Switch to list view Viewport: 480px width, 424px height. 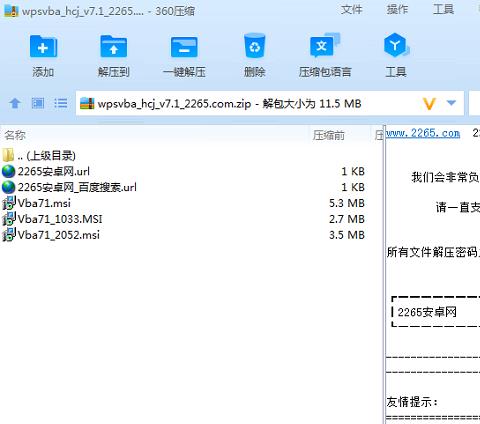click(60, 103)
